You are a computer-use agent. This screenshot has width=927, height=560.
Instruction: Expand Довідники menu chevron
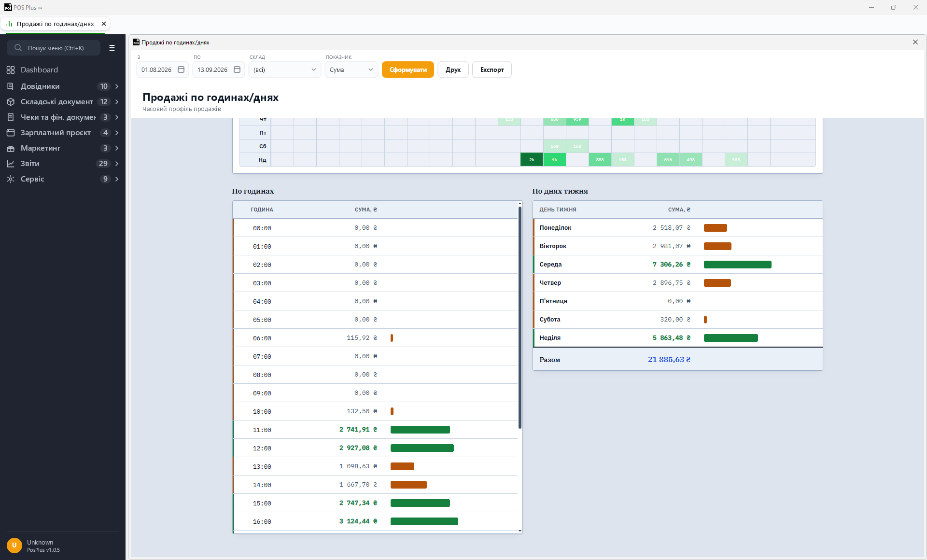coord(117,86)
